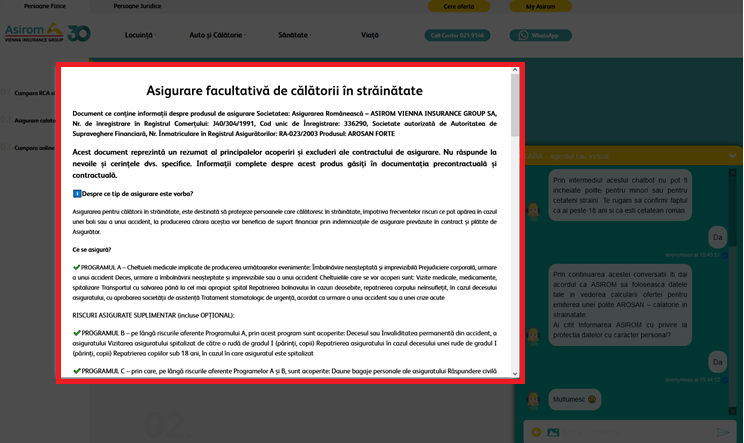Click the Asirom Vienna Insurance Group logo
The height and width of the screenshot is (443, 744).
pyautogui.click(x=34, y=33)
